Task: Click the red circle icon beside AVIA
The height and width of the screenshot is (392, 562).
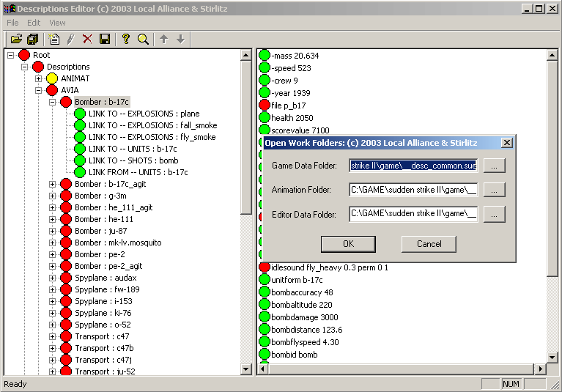Action: (x=52, y=90)
